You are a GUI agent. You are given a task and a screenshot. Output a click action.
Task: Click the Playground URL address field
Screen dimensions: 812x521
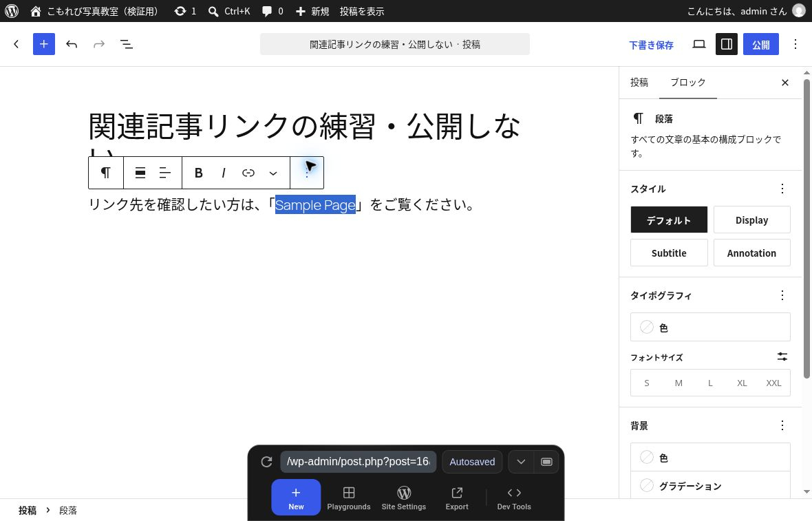tap(359, 462)
